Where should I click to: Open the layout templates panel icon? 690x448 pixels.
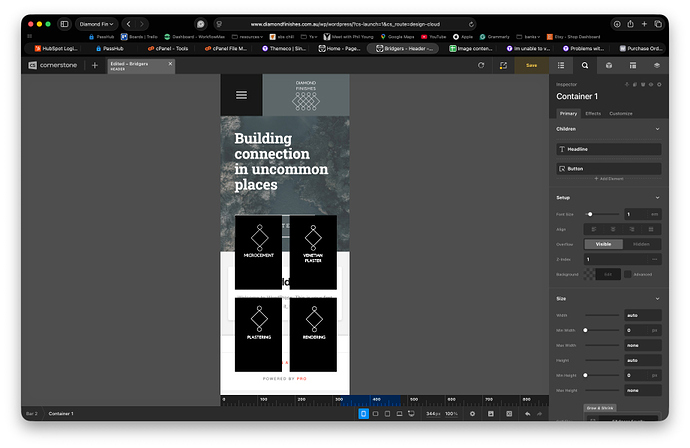[634, 65]
